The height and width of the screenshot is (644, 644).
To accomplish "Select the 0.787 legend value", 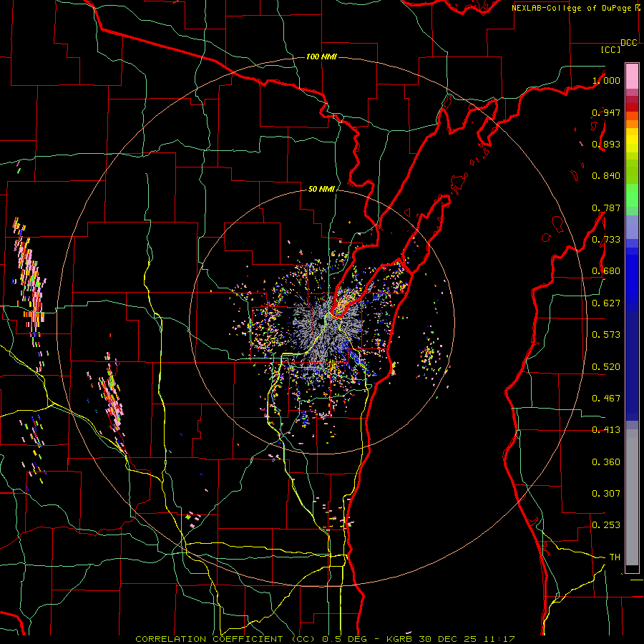I will [x=606, y=208].
